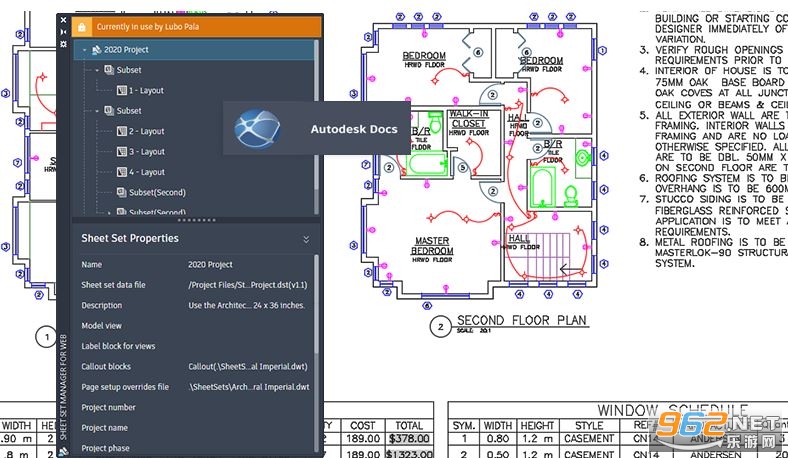
Task: Select the 2020 Project root row
Action: [194, 50]
